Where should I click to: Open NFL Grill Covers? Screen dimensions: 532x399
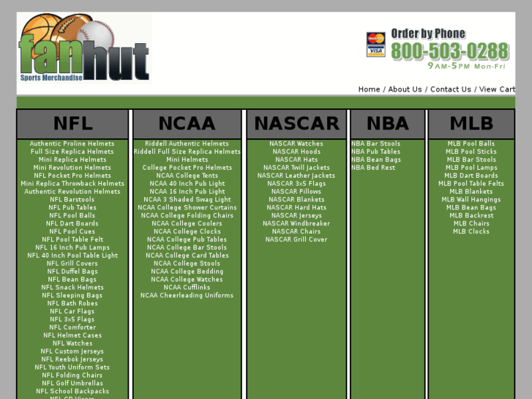coord(72,264)
